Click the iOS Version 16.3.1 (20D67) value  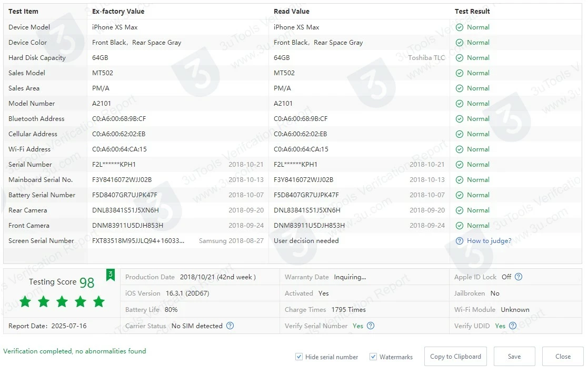187,293
